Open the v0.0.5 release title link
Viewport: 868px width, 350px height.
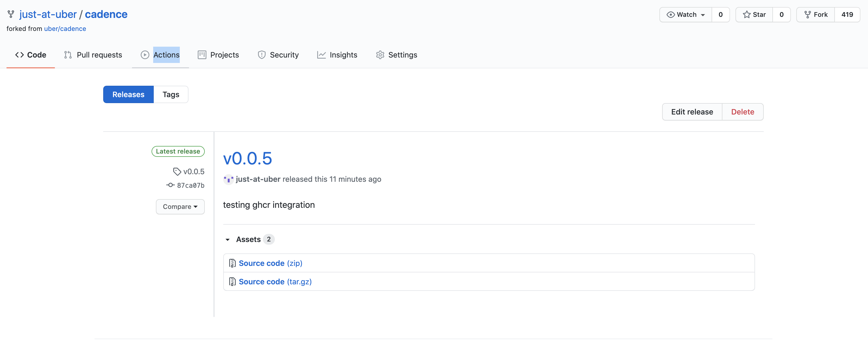coord(247,158)
